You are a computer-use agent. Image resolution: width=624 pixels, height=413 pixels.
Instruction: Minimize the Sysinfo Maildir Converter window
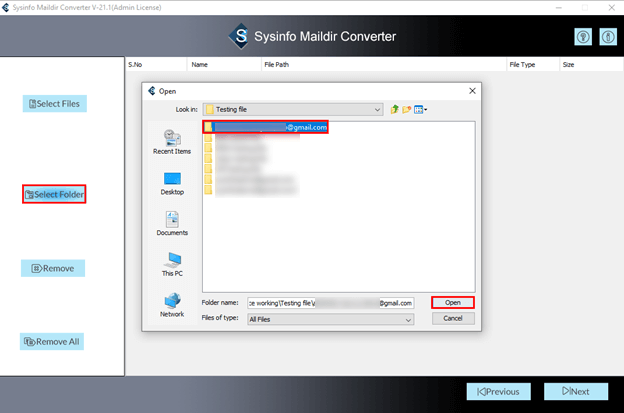pos(559,8)
